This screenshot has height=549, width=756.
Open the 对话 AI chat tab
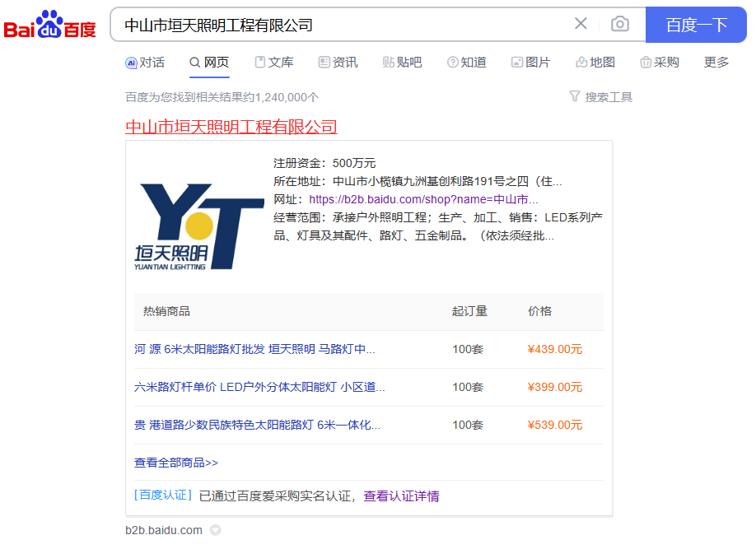click(x=145, y=63)
